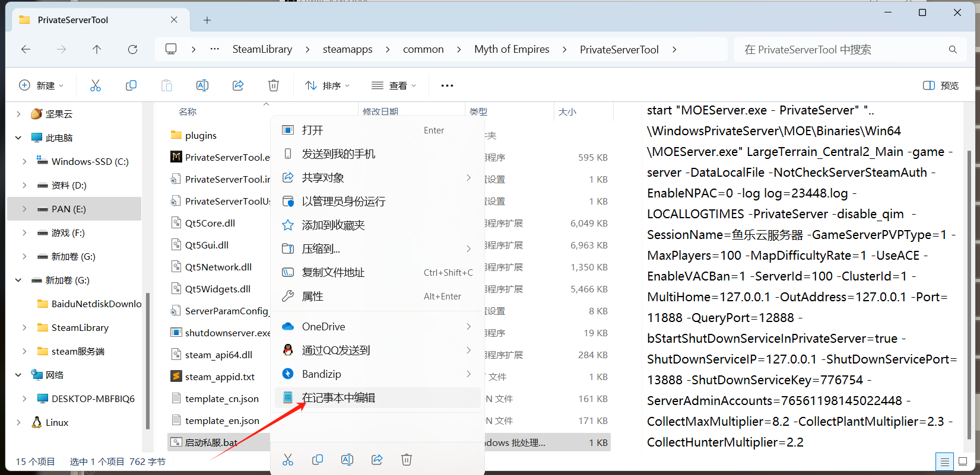The image size is (980, 475).
Task: Open the 共享对象 submenu
Action: point(378,178)
